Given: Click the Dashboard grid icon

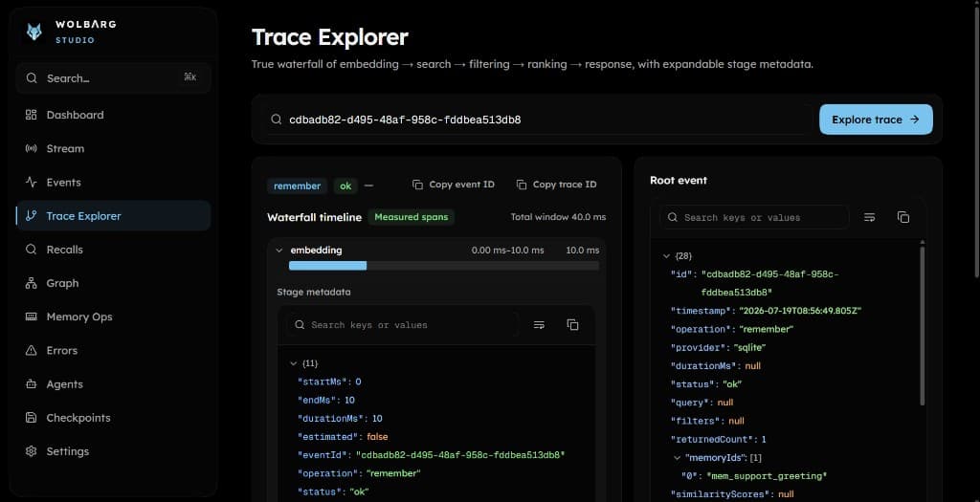Looking at the screenshot, I should click(32, 115).
